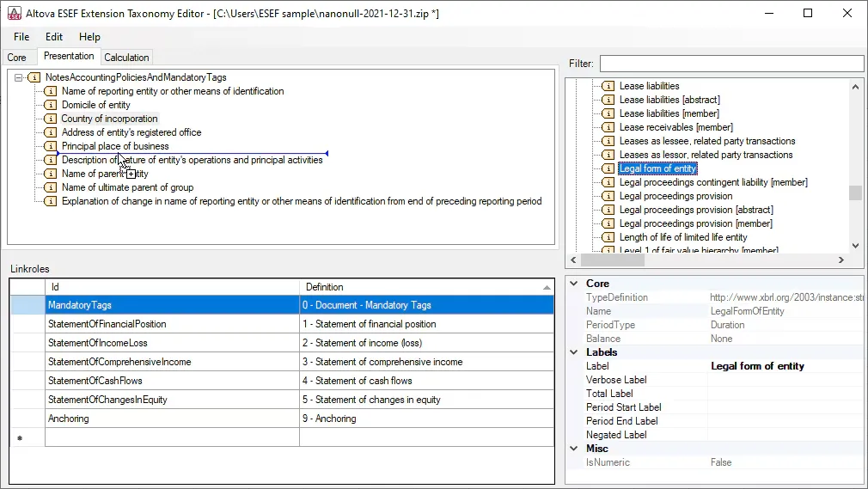Click the icon beside Country of incorporation
868x489 pixels.
coord(50,119)
